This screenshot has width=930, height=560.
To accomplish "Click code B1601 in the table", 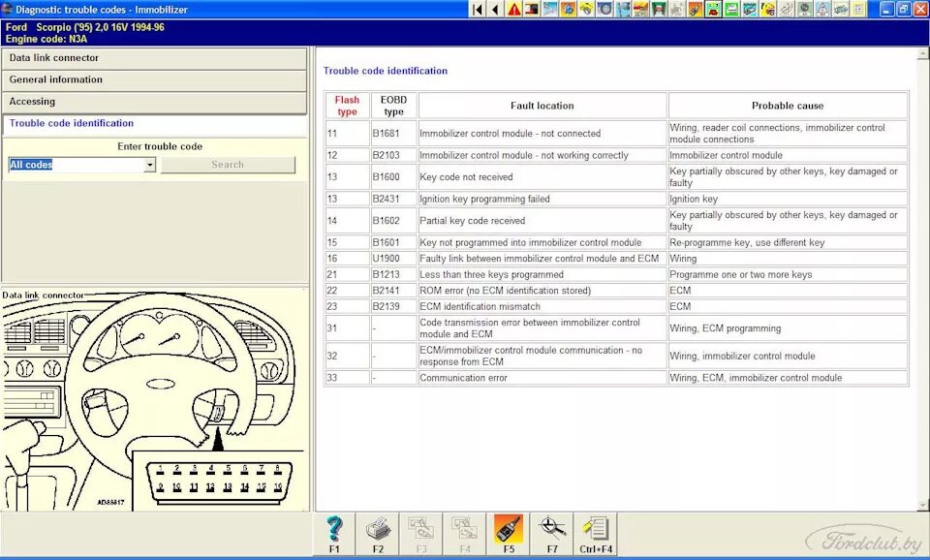I will 387,242.
